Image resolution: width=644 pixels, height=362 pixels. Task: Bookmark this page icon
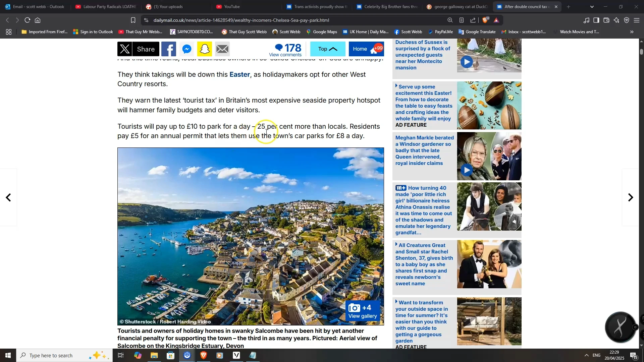point(133,20)
